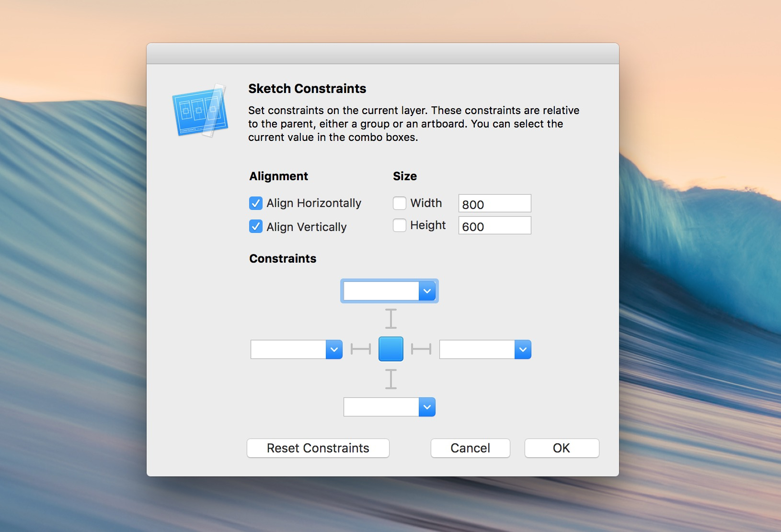Select the Width value field showing 800
This screenshot has width=781, height=532.
(x=494, y=203)
